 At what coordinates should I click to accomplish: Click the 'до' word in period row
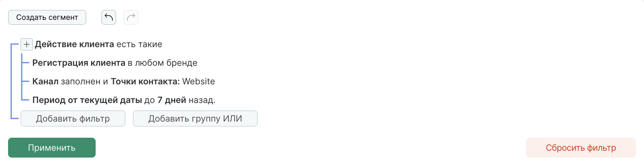click(x=150, y=100)
